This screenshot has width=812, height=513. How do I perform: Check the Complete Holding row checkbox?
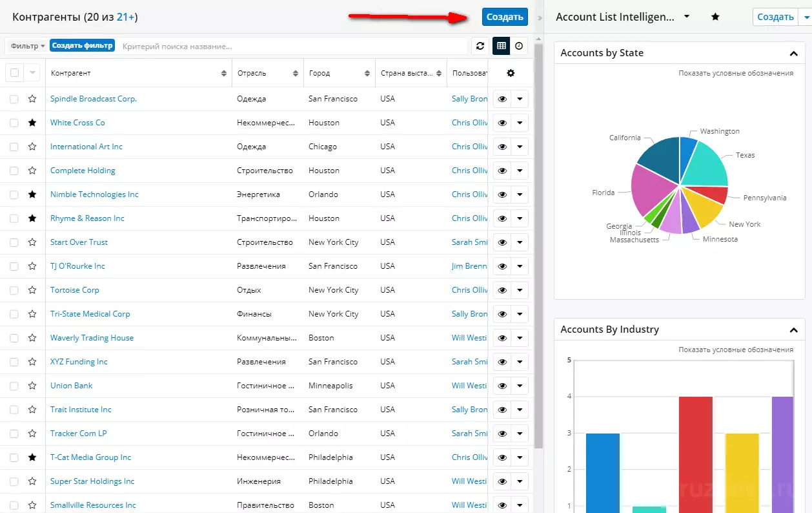point(14,171)
